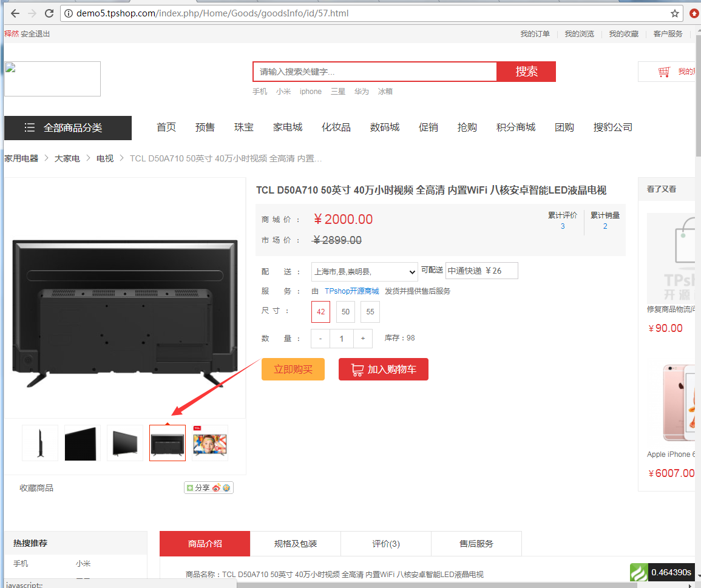Switch to 售后服务 tab
The image size is (701, 588).
pyautogui.click(x=476, y=544)
